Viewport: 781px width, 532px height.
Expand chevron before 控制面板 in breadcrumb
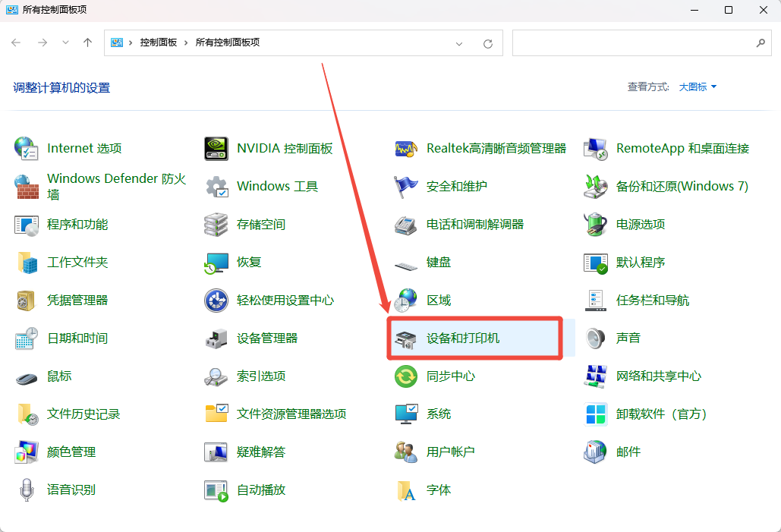click(x=131, y=42)
